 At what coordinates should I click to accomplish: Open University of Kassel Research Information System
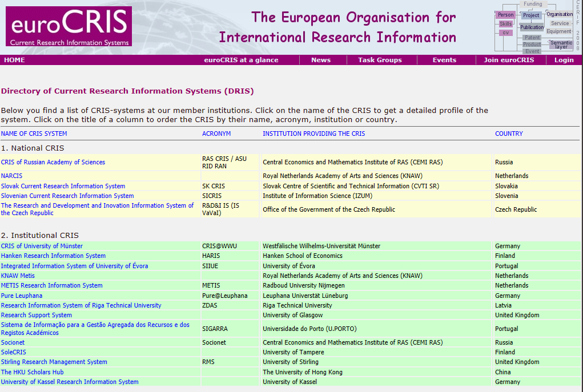pos(70,382)
